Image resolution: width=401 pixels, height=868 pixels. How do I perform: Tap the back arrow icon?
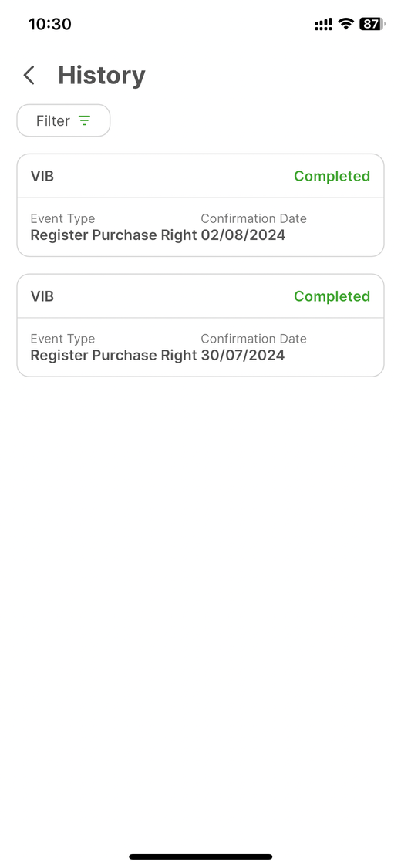[x=29, y=76]
